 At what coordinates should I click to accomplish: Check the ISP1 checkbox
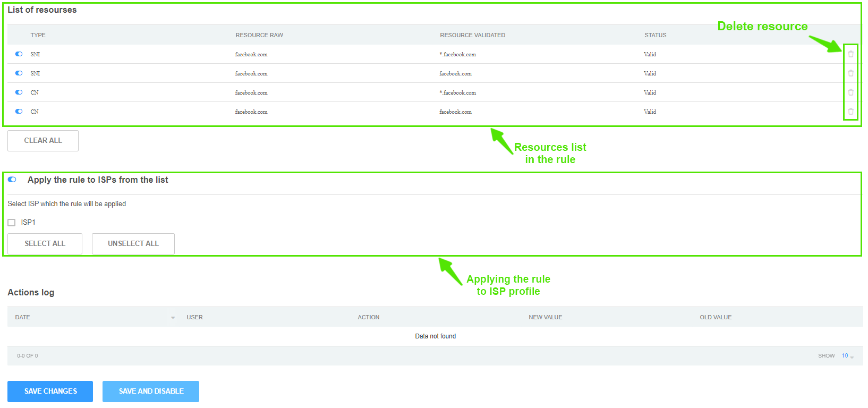12,223
